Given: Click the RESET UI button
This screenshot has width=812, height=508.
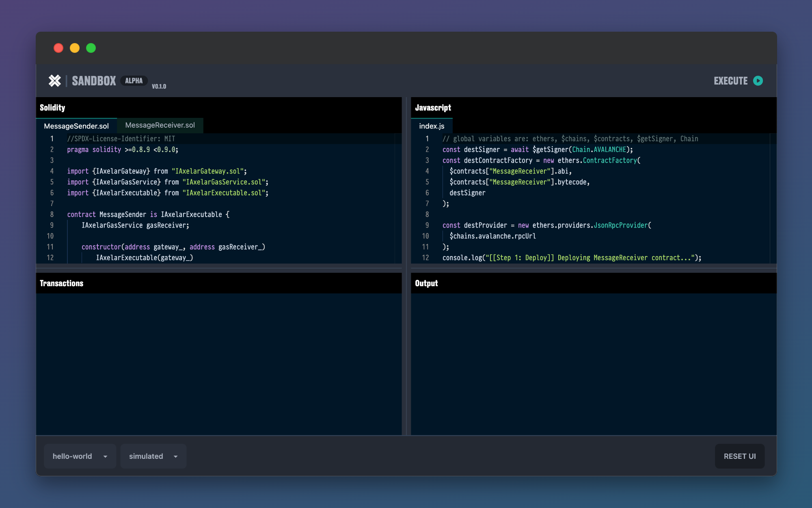Looking at the screenshot, I should pos(739,456).
